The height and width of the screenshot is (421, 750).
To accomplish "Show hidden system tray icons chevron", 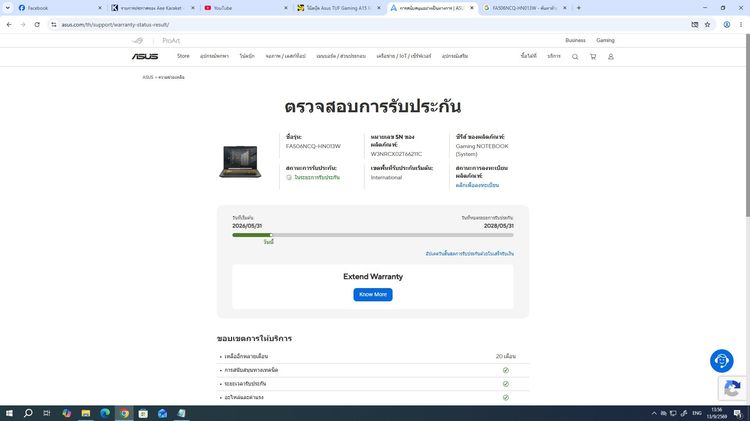I will click(x=654, y=413).
